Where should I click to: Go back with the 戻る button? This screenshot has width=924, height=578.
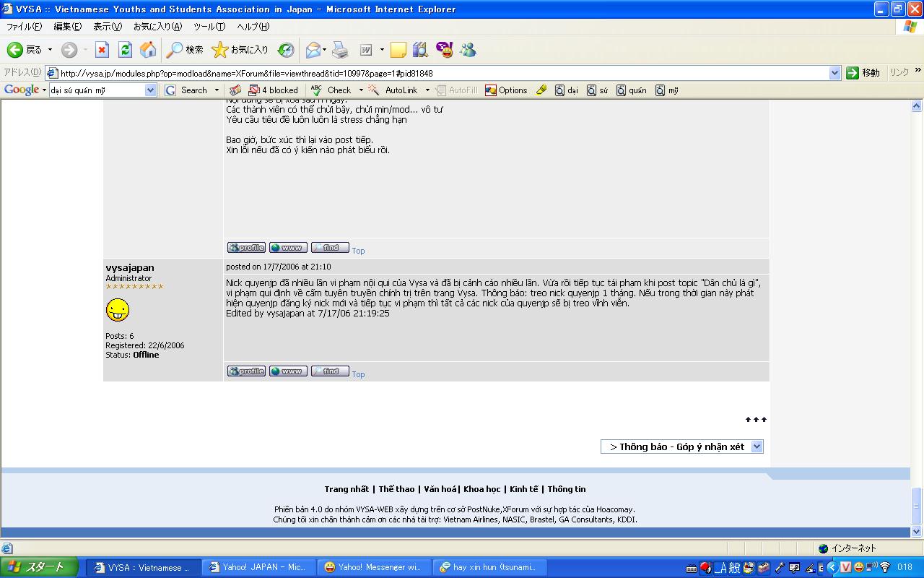(25, 50)
